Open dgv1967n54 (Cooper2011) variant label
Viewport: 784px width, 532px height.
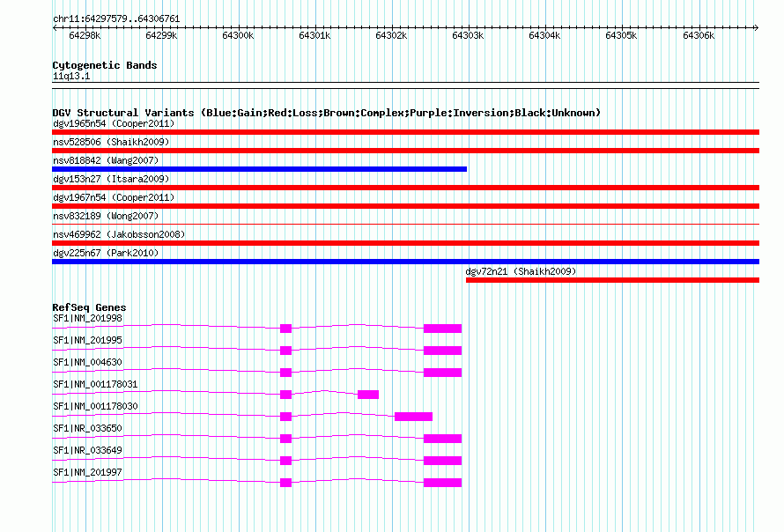point(114,197)
